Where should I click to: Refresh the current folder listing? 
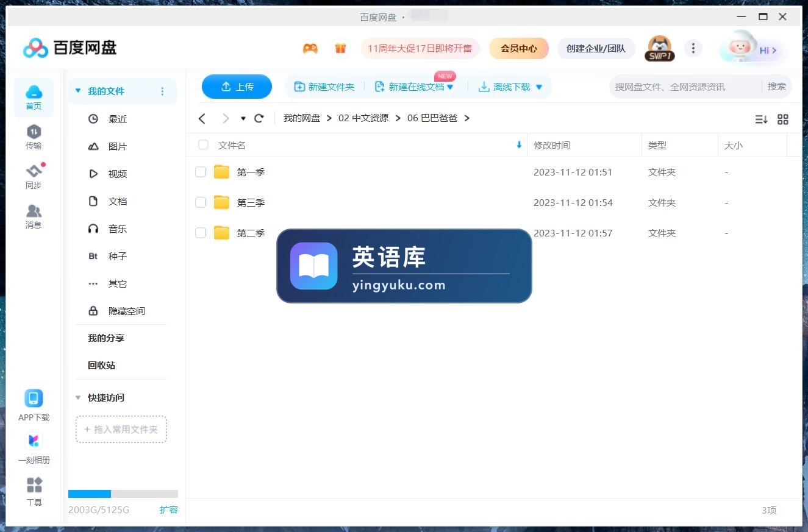point(259,118)
